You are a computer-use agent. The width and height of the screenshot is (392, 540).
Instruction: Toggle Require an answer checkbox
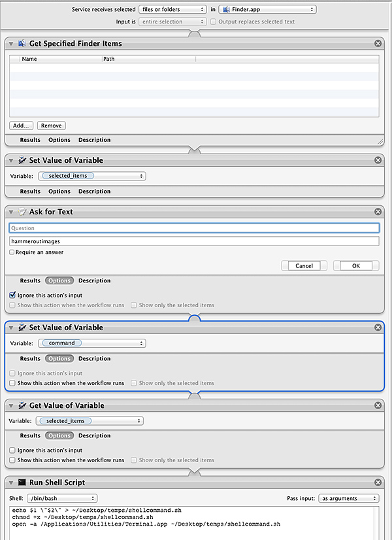tap(12, 252)
